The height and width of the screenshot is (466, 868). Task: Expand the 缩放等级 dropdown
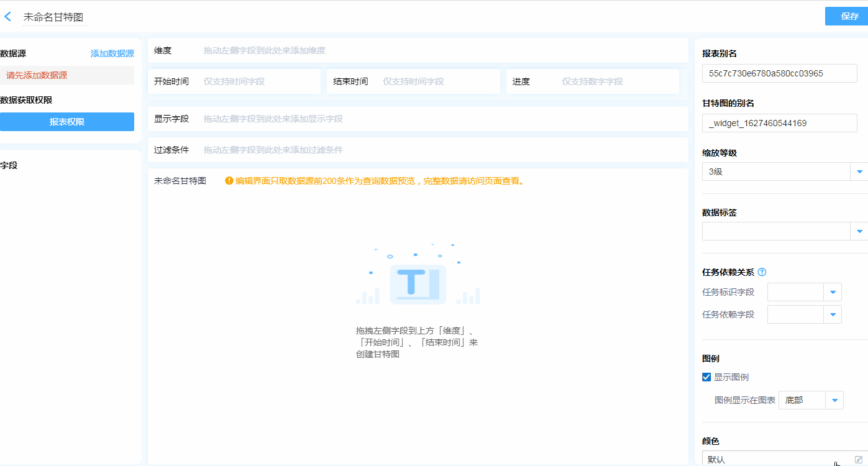859,171
